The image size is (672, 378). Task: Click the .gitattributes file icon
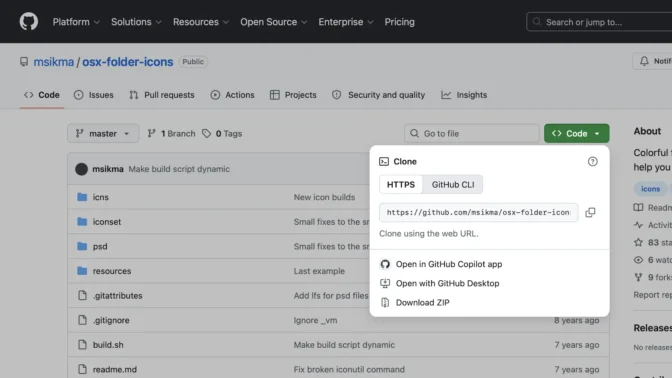pos(82,296)
